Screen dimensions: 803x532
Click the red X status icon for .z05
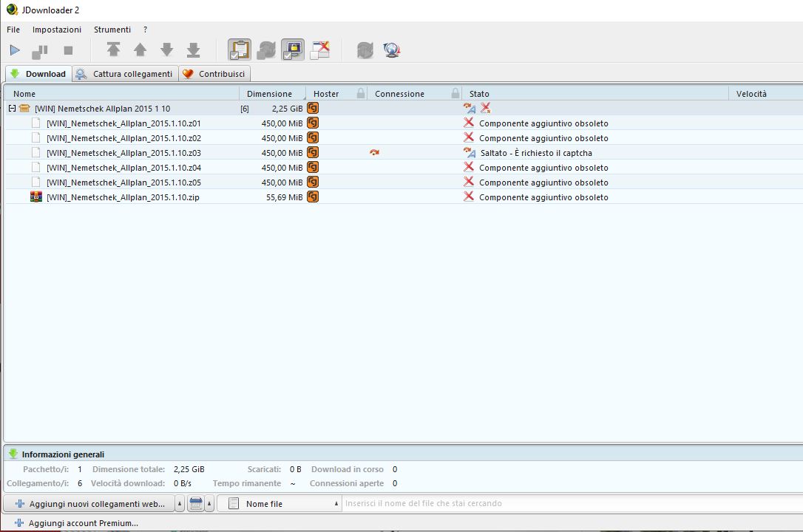point(469,182)
